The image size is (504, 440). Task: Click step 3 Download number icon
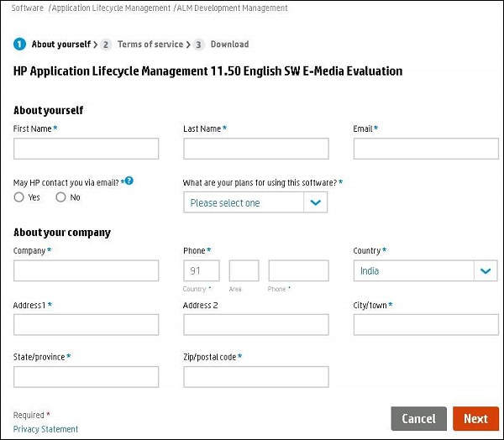pyautogui.click(x=198, y=45)
